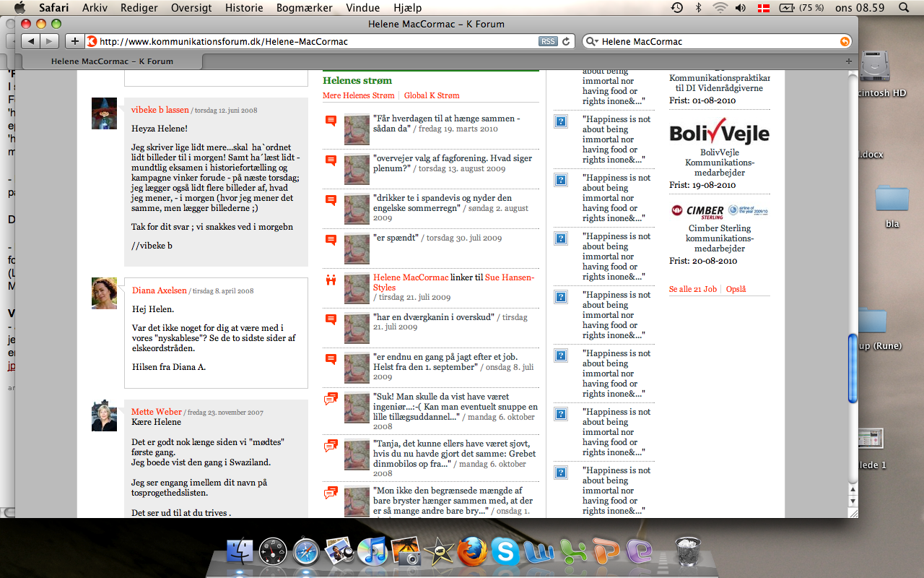Screen dimensions: 924x578
Task: Click Safari's vertical scrollbar thumb
Action: tap(853, 368)
